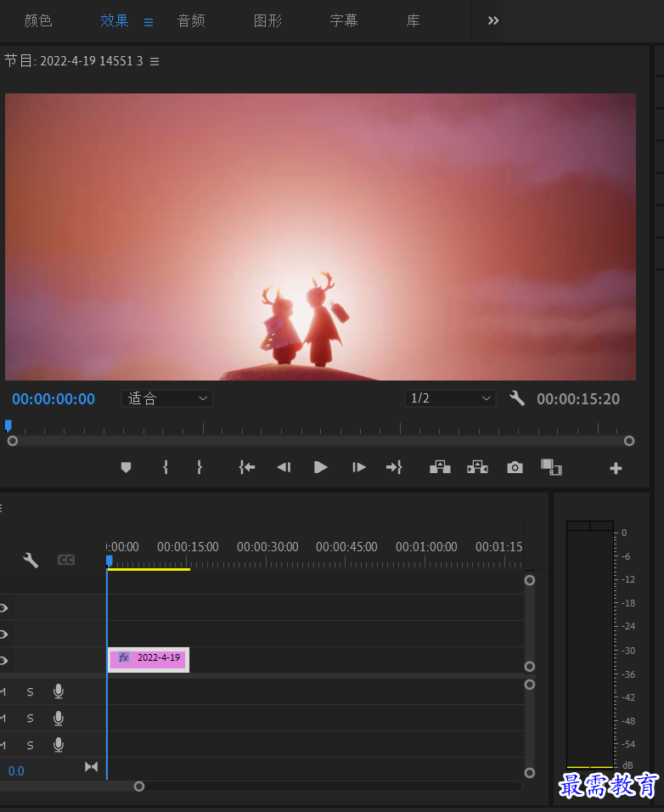The width and height of the screenshot is (664, 812).
Task: Click the audio meter left solo channel button
Action: coord(578,526)
